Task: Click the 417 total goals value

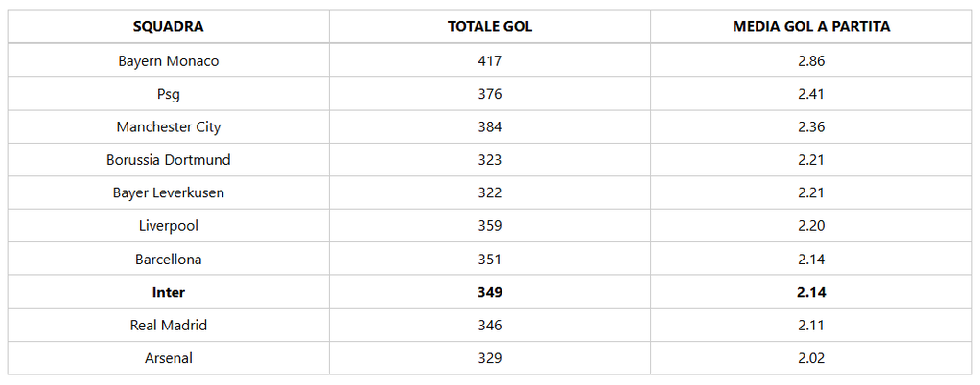Action: tap(489, 60)
